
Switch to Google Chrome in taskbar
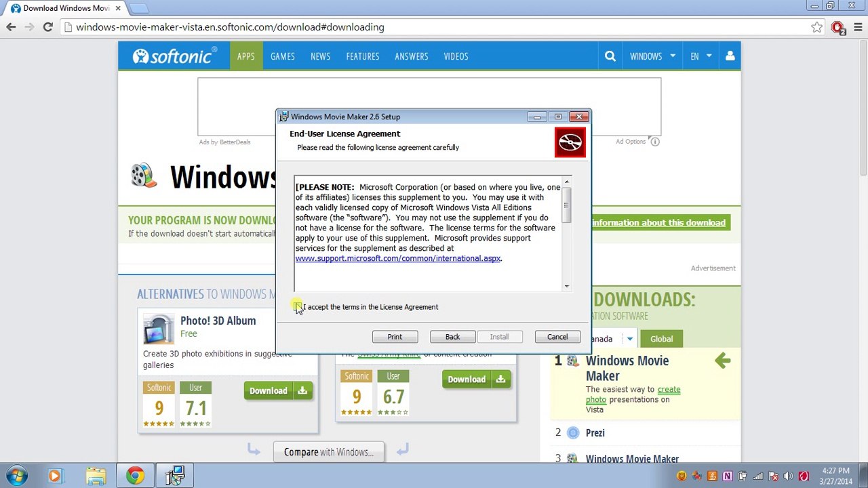[136, 476]
